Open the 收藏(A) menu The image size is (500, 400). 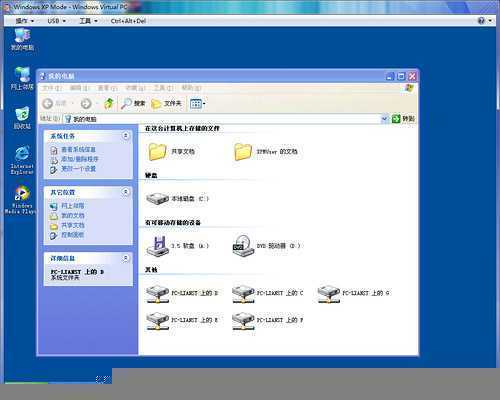tap(135, 88)
